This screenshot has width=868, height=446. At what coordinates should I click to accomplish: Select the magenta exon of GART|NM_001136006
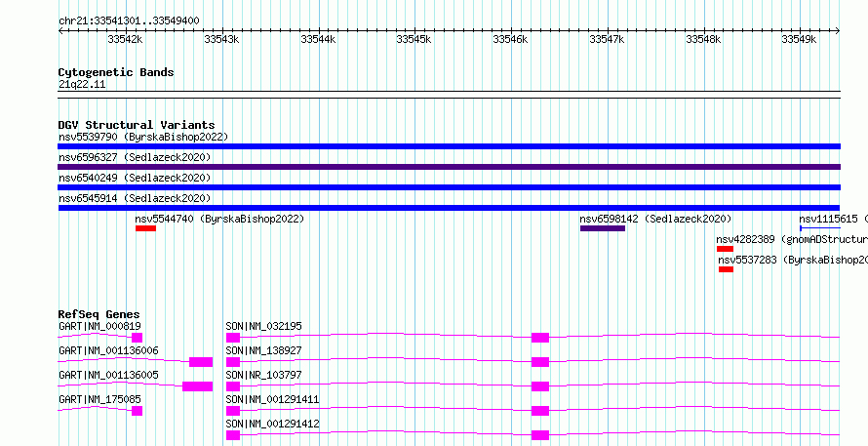tap(201, 362)
